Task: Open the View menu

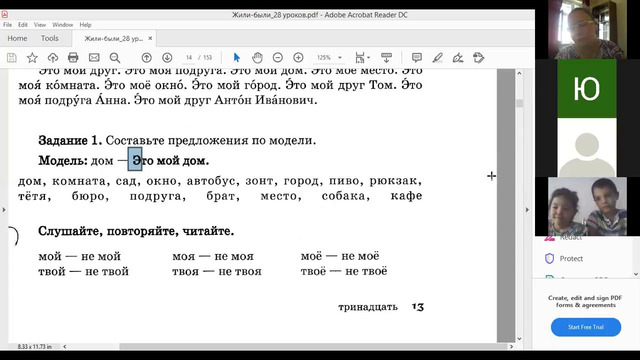Action: 40,24
